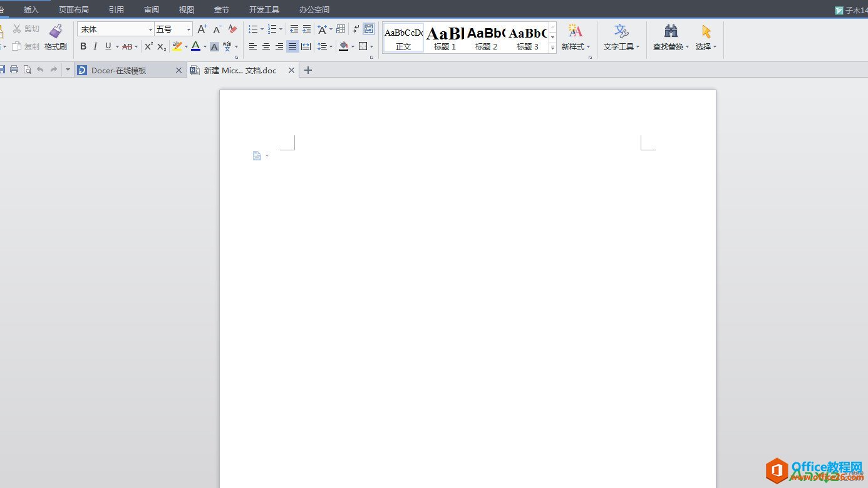Screen dimensions: 868x488
Task: Apply superscript with the X² icon
Action: point(148,46)
